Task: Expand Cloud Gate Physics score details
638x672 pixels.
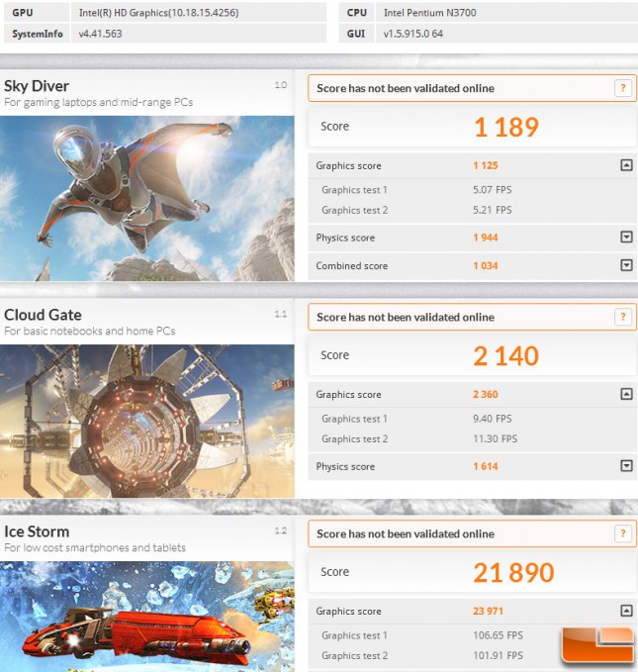Action: [x=626, y=465]
